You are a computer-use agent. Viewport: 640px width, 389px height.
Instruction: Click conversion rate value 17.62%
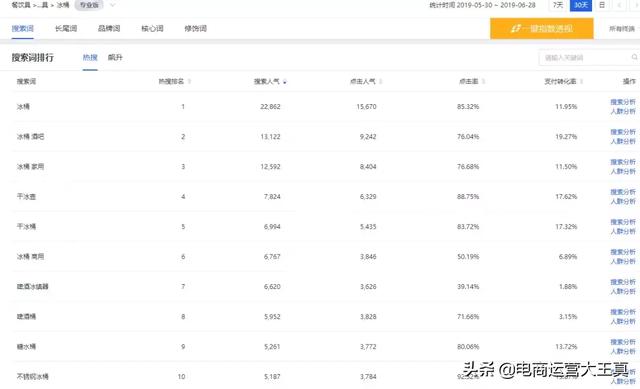[566, 197]
